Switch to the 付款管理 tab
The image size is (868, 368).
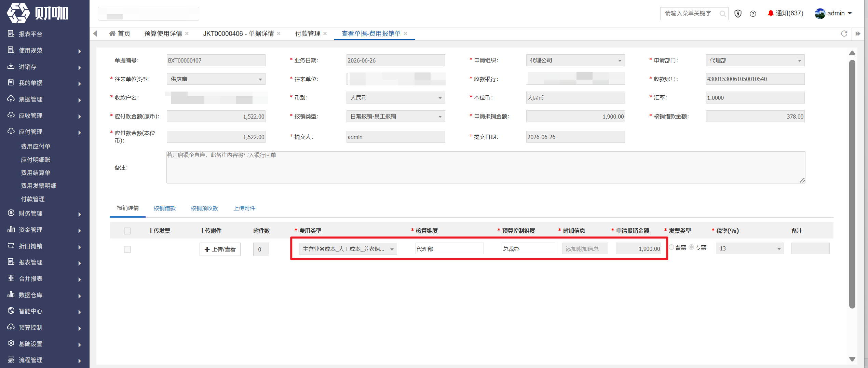[x=308, y=33]
